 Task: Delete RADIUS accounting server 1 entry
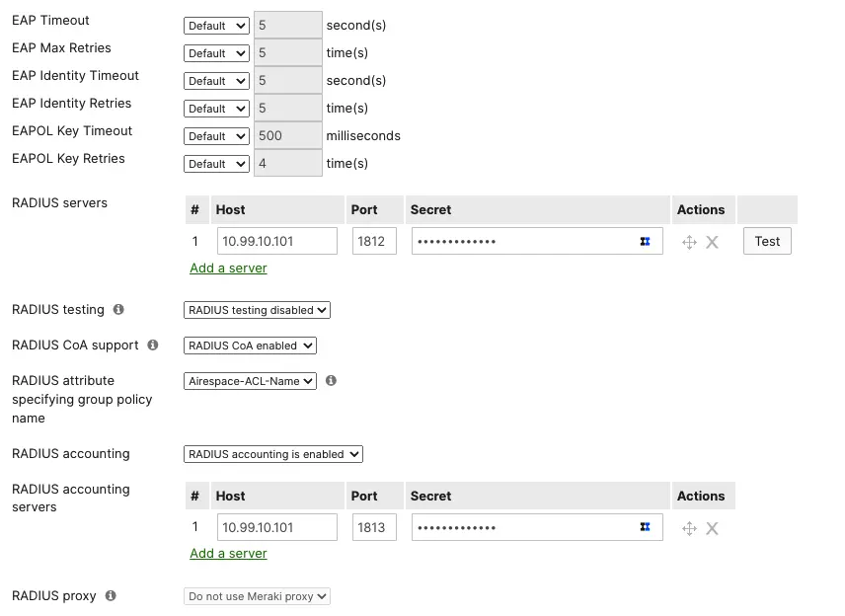click(712, 528)
